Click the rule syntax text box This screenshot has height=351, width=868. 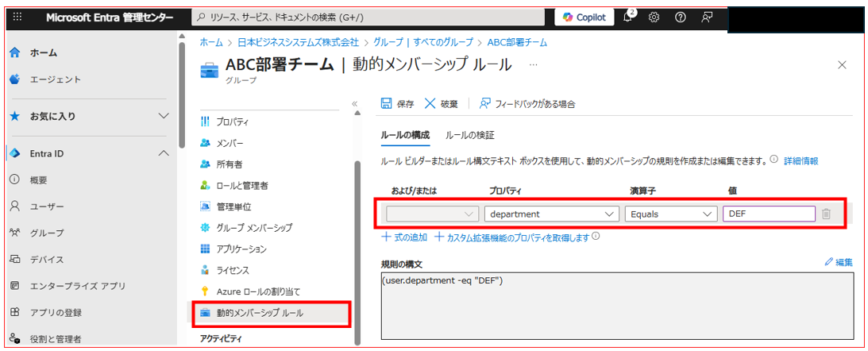617,306
